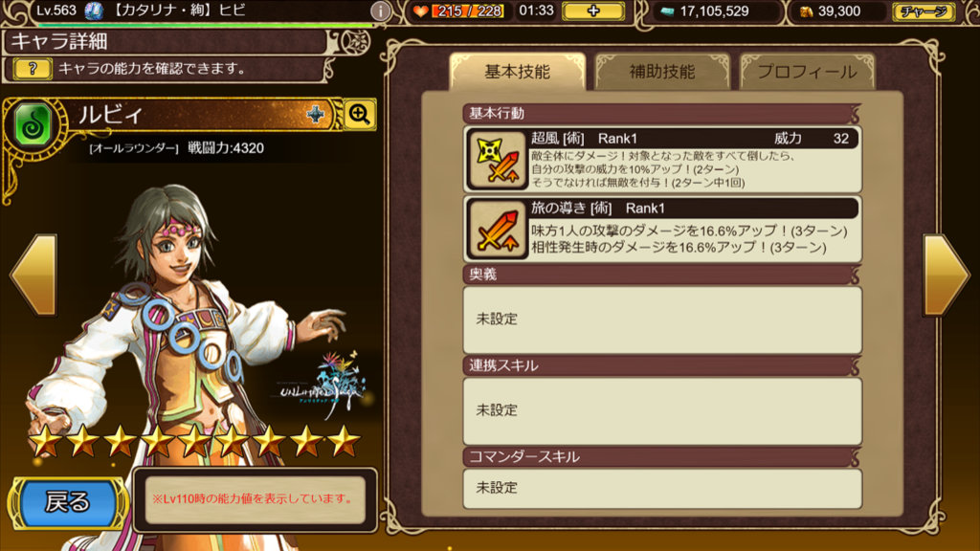Tap the empty 奥義 未設定 slot
The width and height of the screenshot is (980, 551).
point(662,320)
